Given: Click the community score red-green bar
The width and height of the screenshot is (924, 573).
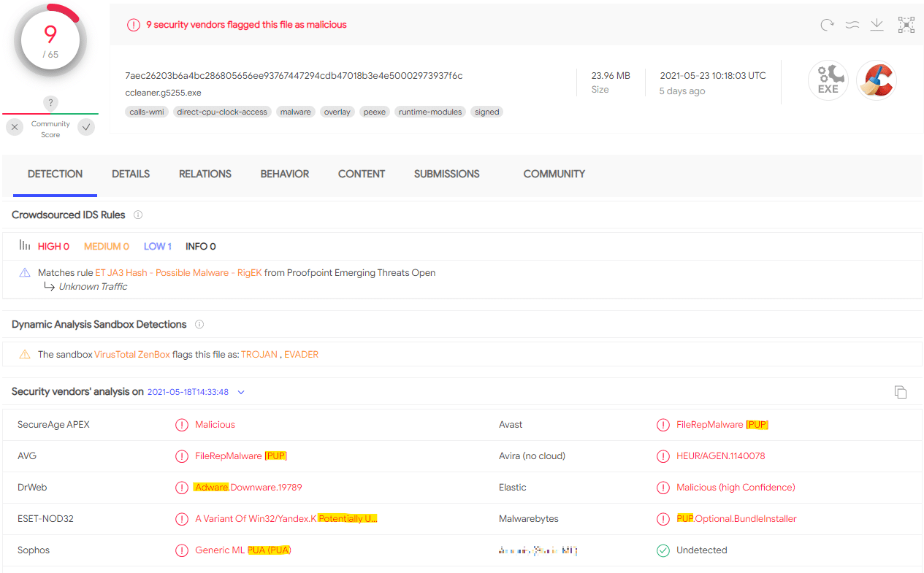Looking at the screenshot, I should pyautogui.click(x=50, y=114).
